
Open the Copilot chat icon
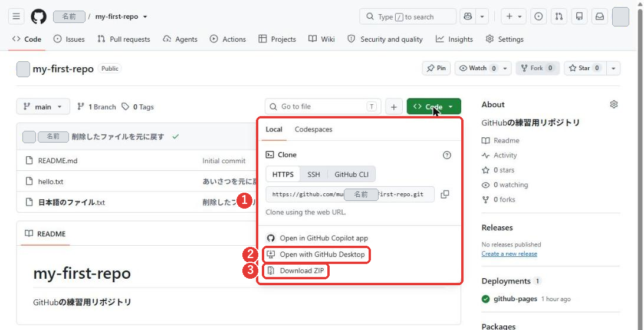[468, 16]
